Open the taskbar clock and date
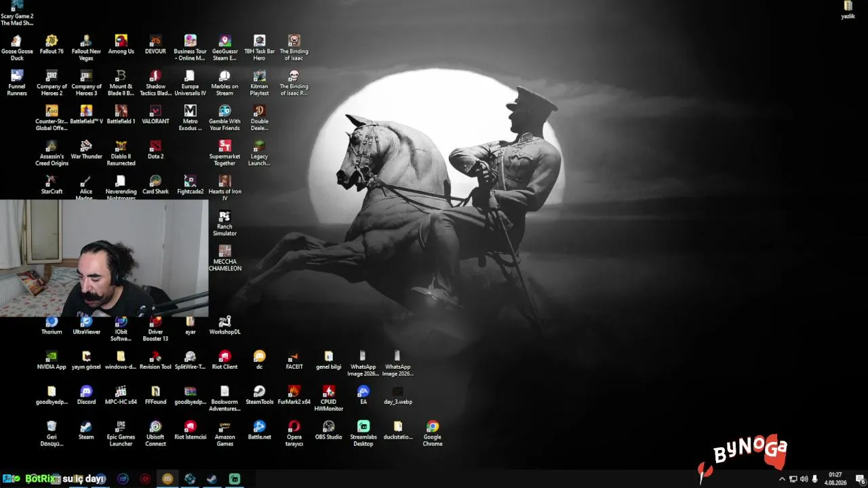The height and width of the screenshot is (488, 868). [835, 479]
